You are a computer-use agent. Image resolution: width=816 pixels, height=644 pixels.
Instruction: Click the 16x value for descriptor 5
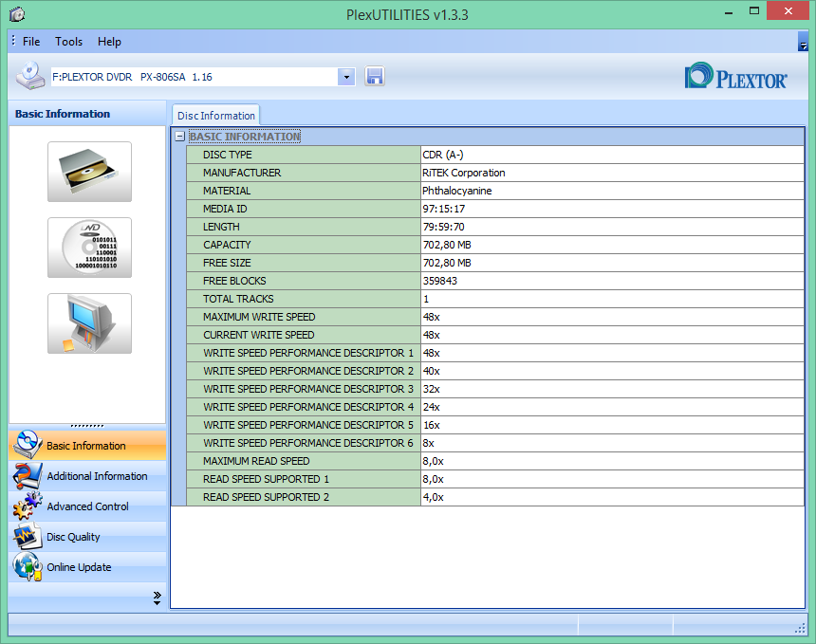pyautogui.click(x=432, y=425)
